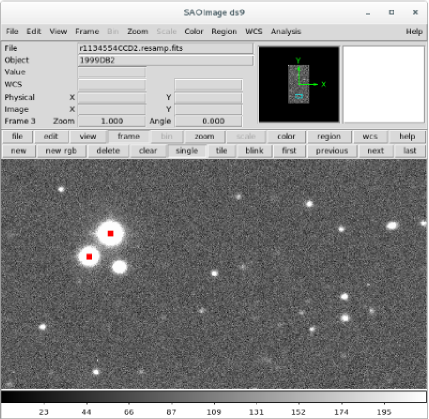Click the 'next' frame button
The image size is (429, 419).
pyautogui.click(x=376, y=151)
